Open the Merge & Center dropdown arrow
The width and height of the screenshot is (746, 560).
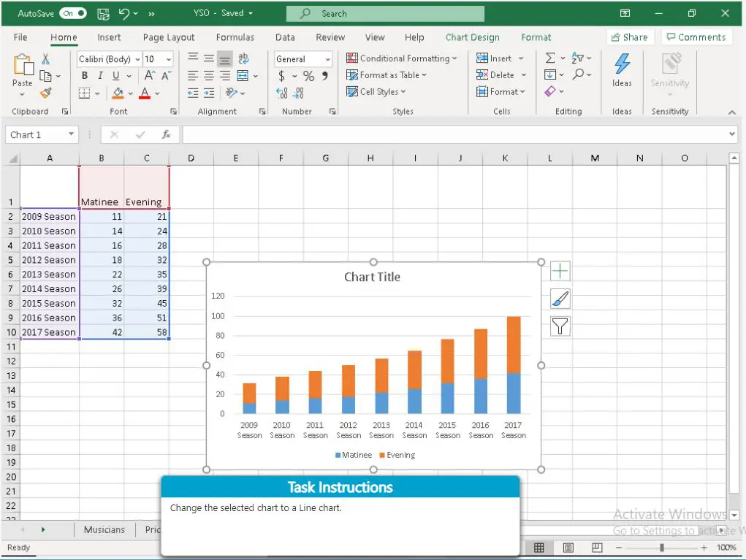click(254, 75)
